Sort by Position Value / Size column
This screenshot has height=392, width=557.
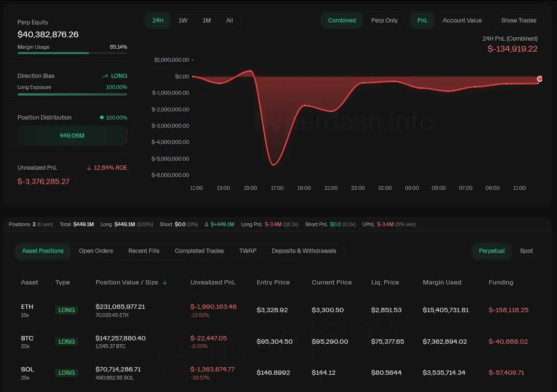(127, 283)
